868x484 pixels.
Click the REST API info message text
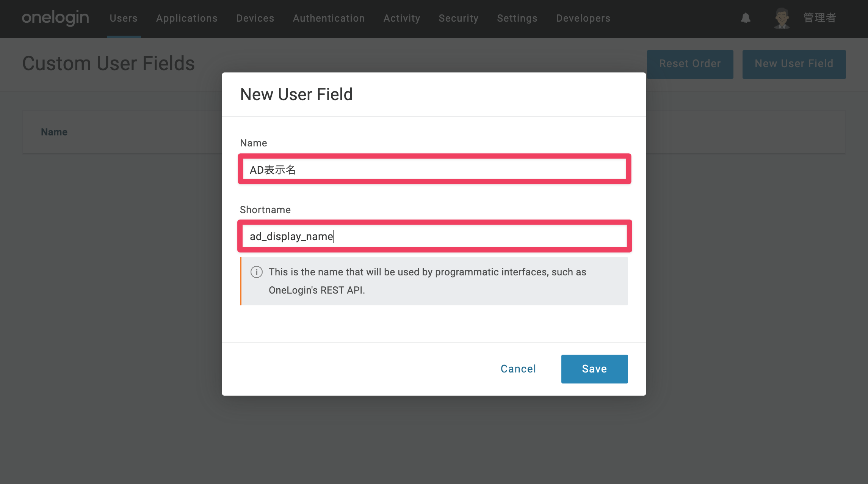coord(427,281)
